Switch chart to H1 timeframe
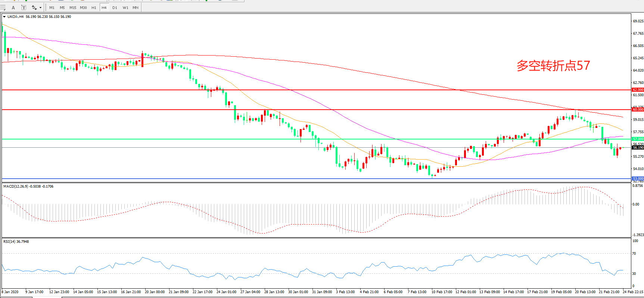 click(94, 7)
